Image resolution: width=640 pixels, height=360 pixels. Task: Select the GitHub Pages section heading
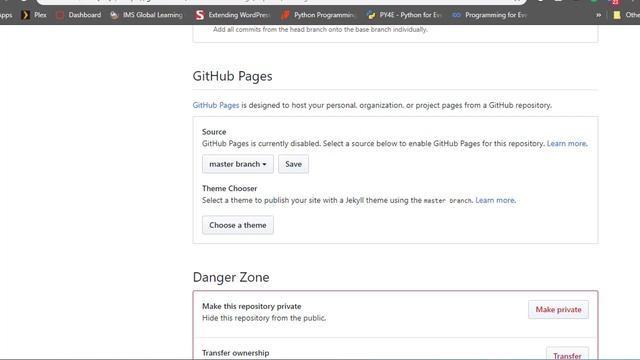232,76
